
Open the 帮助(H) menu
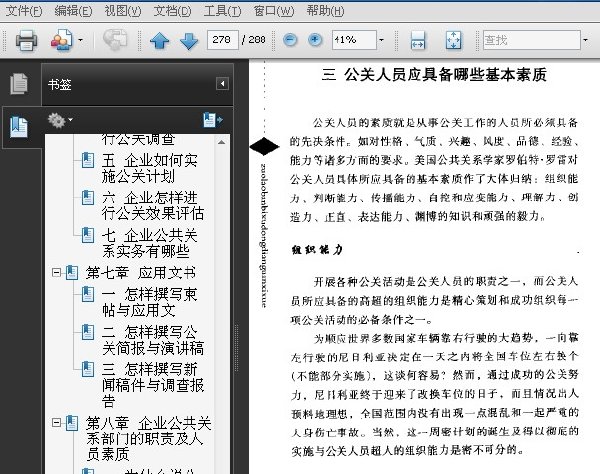(325, 11)
